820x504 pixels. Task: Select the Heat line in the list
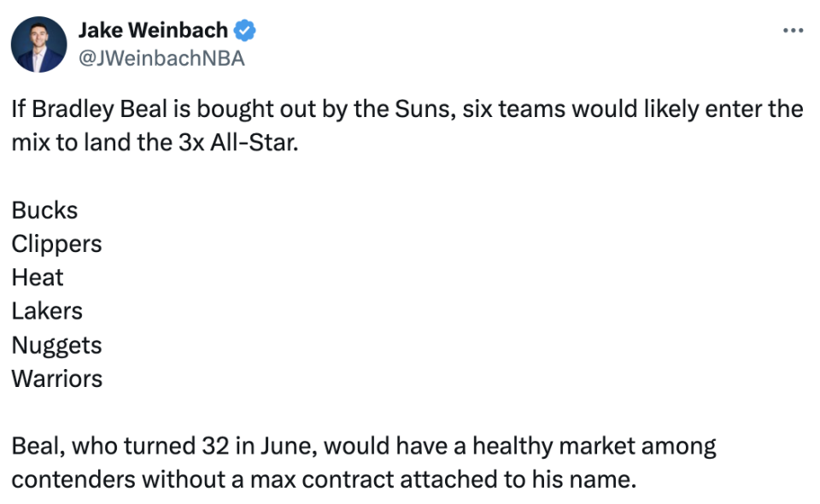(x=37, y=277)
